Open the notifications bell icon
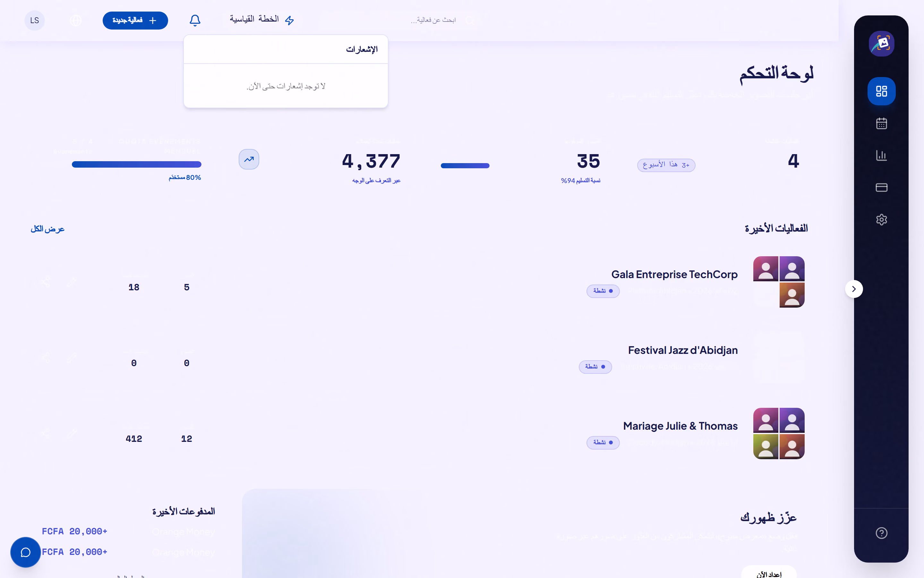 point(195,20)
